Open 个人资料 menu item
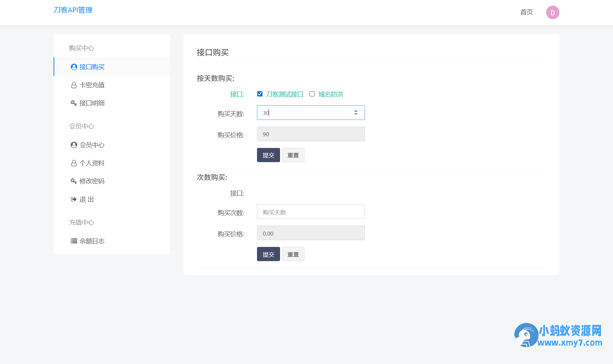Viewport: 613px width, 364px height. pyautogui.click(x=112, y=163)
